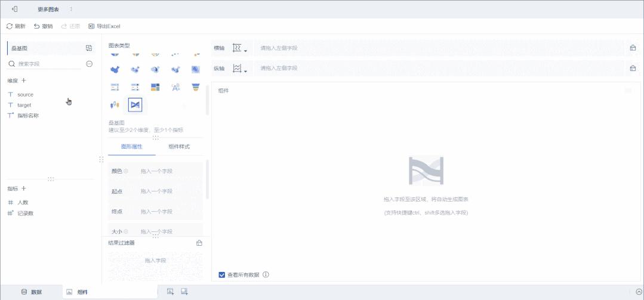Choose the treemap rectangle blocks chart type
Screen dimensions: 644x300
(x=155, y=87)
